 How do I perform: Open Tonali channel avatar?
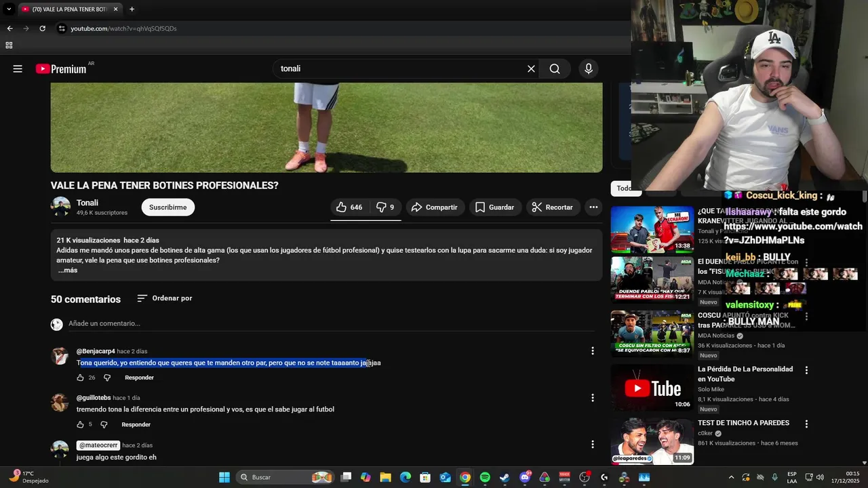60,207
